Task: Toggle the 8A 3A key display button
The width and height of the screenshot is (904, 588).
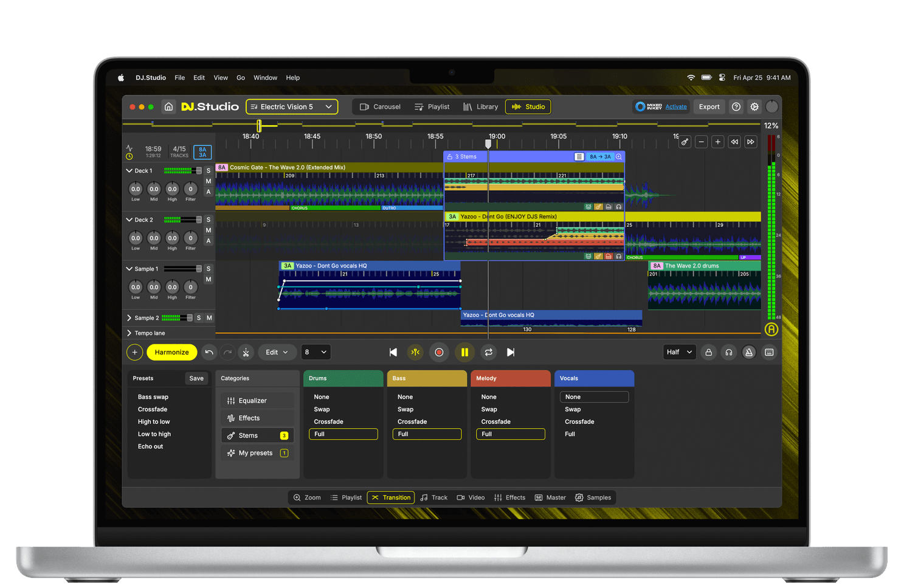Action: (x=202, y=152)
